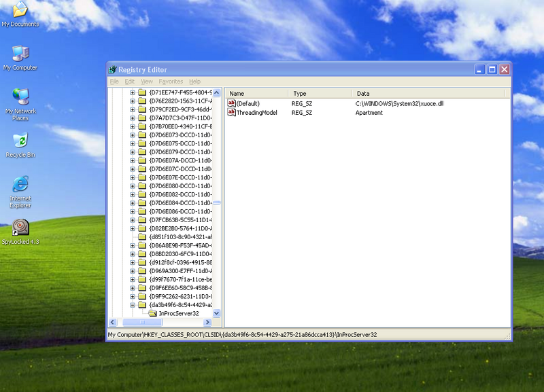The height and width of the screenshot is (392, 544).
Task: Click the tree pane's horizontal scrollbar thumb
Action: [142, 322]
